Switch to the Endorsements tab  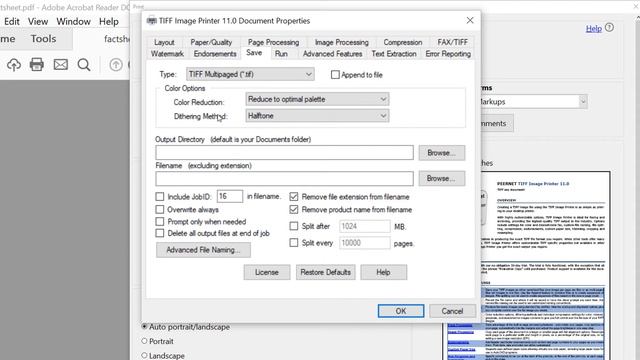pyautogui.click(x=215, y=54)
